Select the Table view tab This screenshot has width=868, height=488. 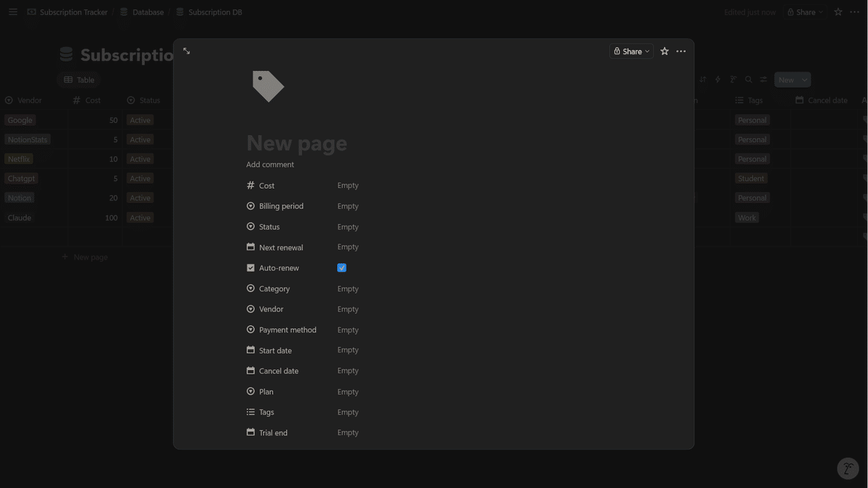coord(79,80)
